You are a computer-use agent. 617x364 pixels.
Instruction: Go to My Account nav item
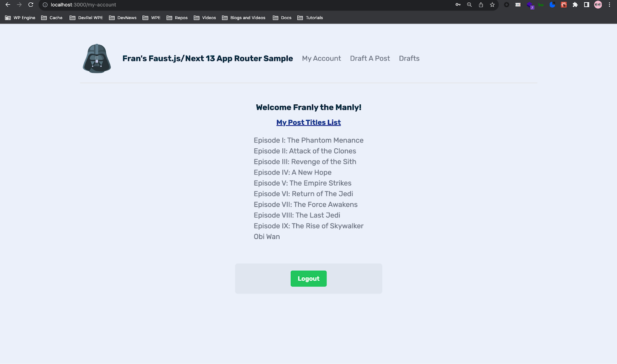click(x=322, y=59)
